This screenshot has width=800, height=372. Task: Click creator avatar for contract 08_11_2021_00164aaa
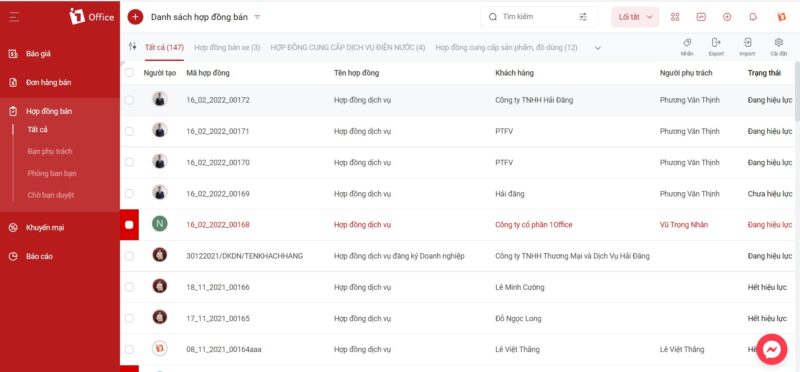160,348
